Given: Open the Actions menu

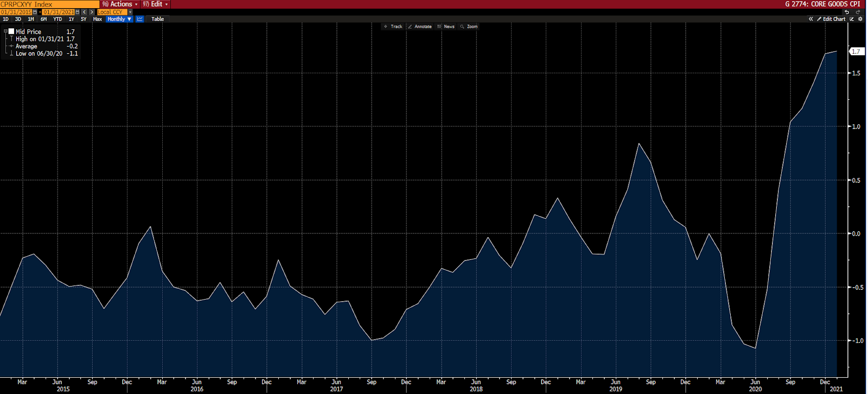Looking at the screenshot, I should 120,4.
